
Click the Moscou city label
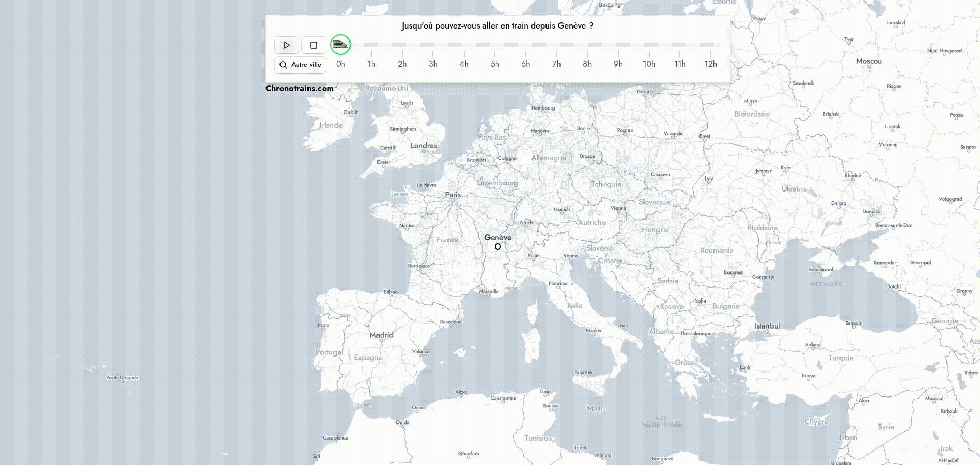coord(869,61)
